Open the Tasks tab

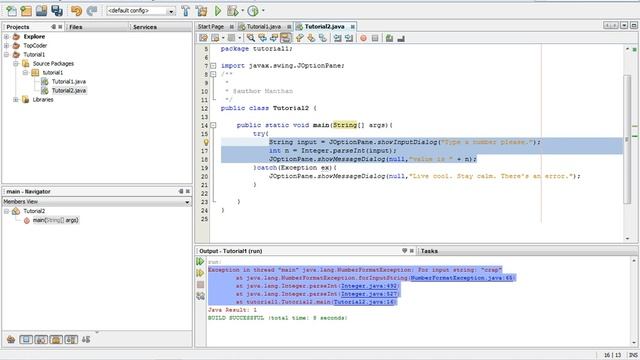pos(429,251)
